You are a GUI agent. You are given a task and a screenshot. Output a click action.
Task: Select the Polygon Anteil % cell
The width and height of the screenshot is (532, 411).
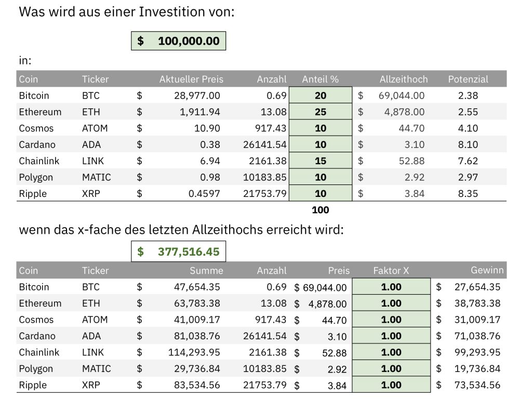[320, 177]
